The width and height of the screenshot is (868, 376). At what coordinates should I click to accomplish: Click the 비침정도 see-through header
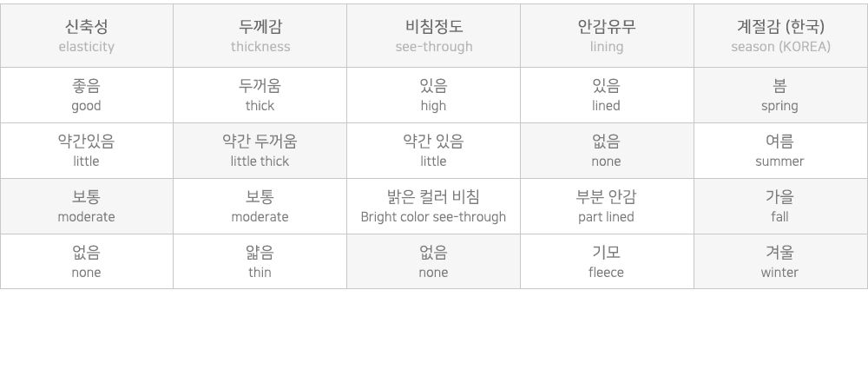tap(433, 36)
